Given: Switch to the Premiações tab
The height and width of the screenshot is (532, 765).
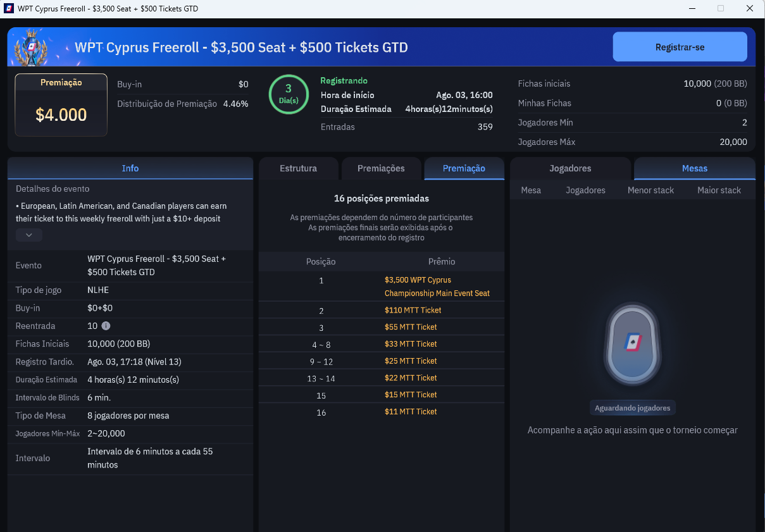Looking at the screenshot, I should (381, 168).
